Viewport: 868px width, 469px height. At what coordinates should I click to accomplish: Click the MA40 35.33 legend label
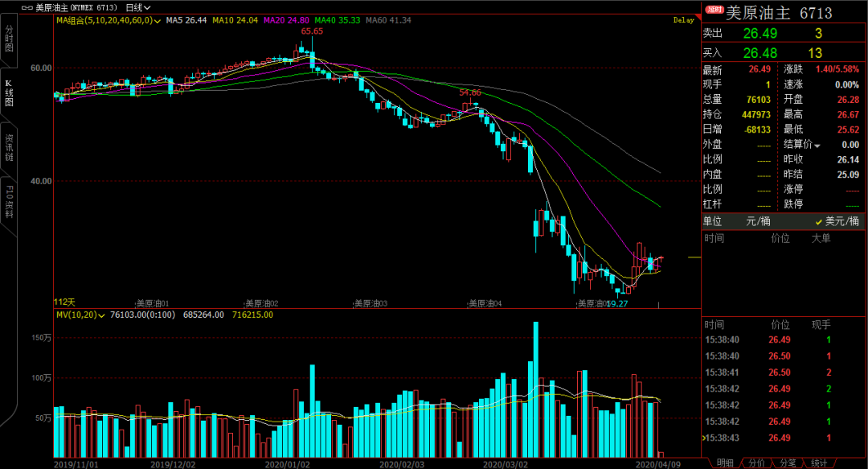click(337, 20)
